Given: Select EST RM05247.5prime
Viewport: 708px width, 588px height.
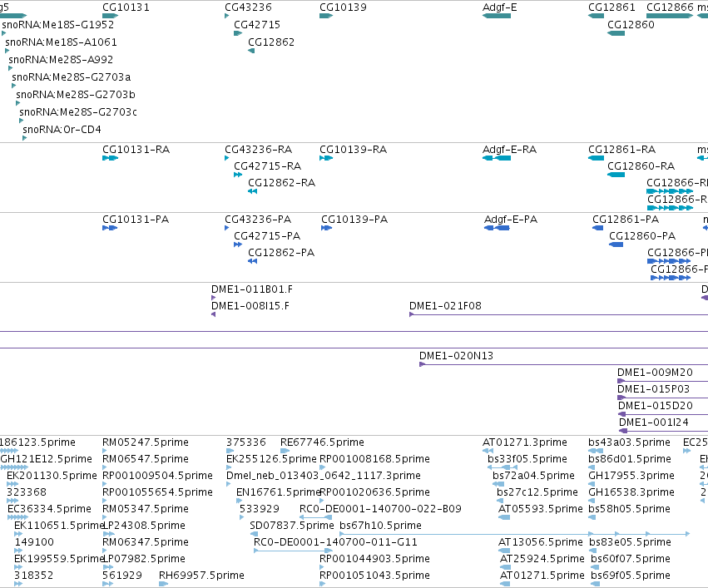Looking at the screenshot, I should tap(146, 442).
